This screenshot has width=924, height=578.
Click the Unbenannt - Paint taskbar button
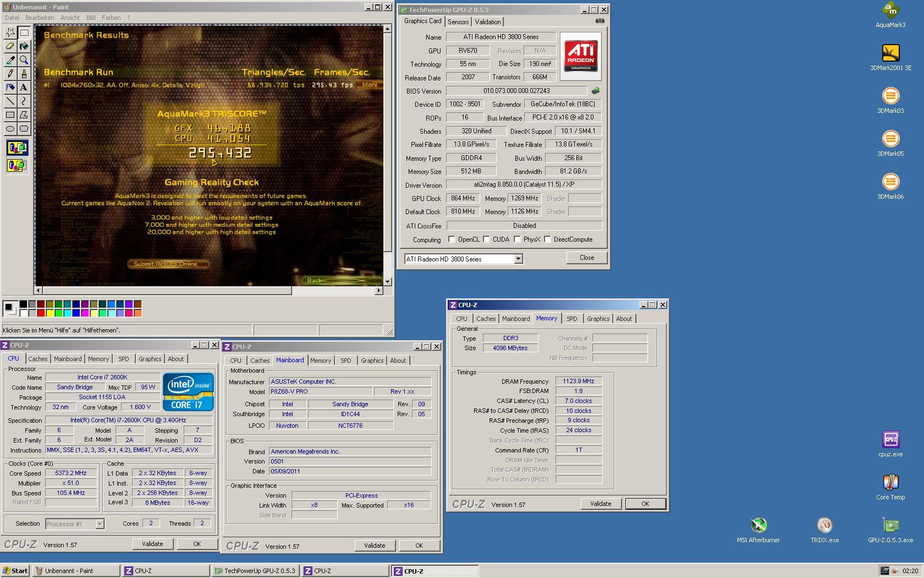coord(76,571)
